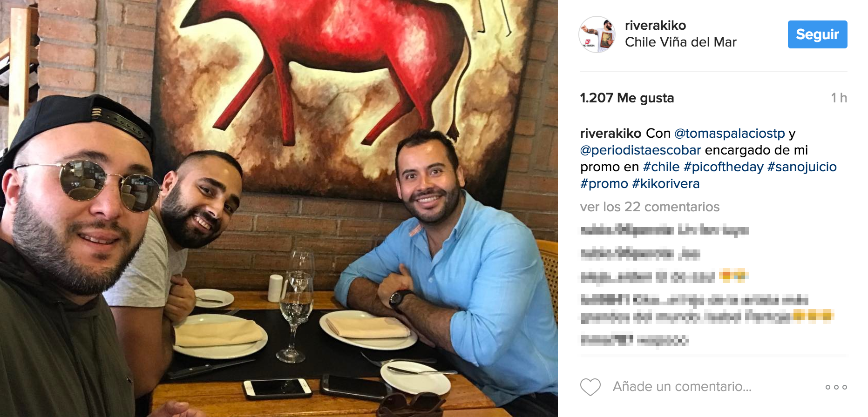Click the 1 h post timestamp
Screen dimensions: 868x417
tap(839, 98)
